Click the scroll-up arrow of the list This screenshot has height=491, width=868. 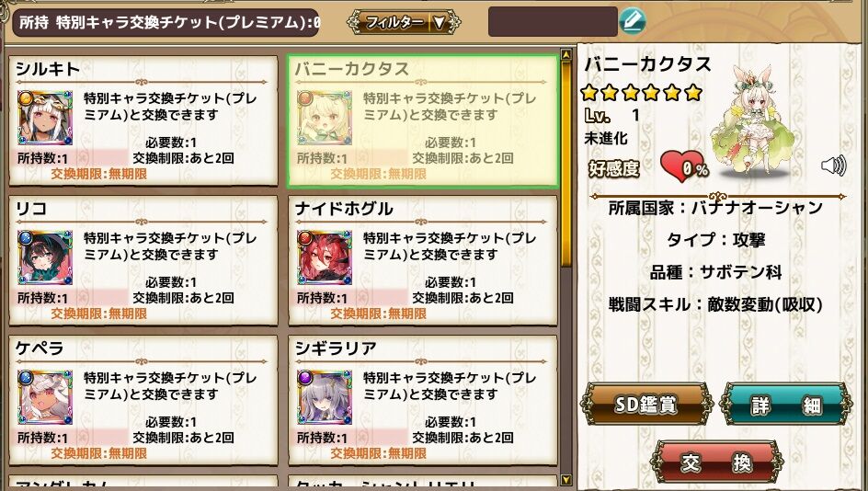565,54
